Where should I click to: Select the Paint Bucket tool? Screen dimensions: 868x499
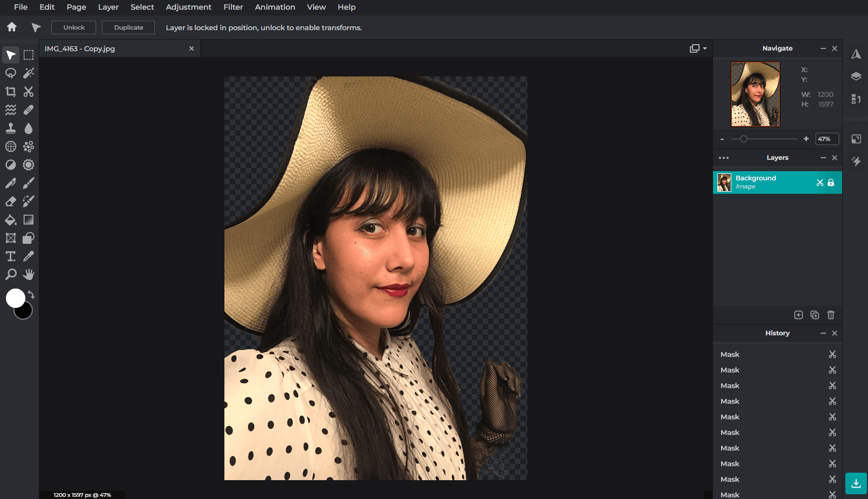(10, 220)
